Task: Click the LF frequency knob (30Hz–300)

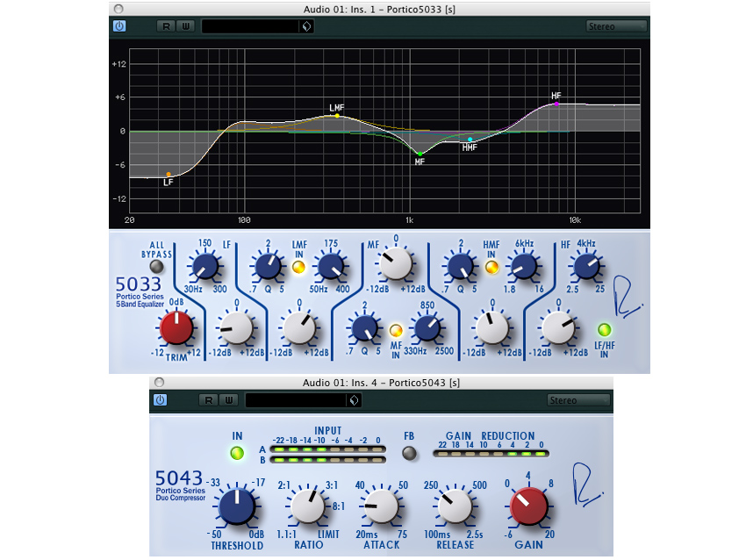Action: tap(205, 267)
